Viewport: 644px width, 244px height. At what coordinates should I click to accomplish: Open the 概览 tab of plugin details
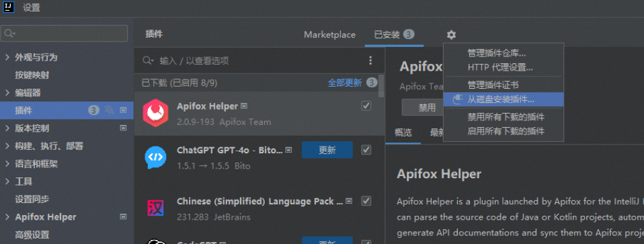[403, 132]
